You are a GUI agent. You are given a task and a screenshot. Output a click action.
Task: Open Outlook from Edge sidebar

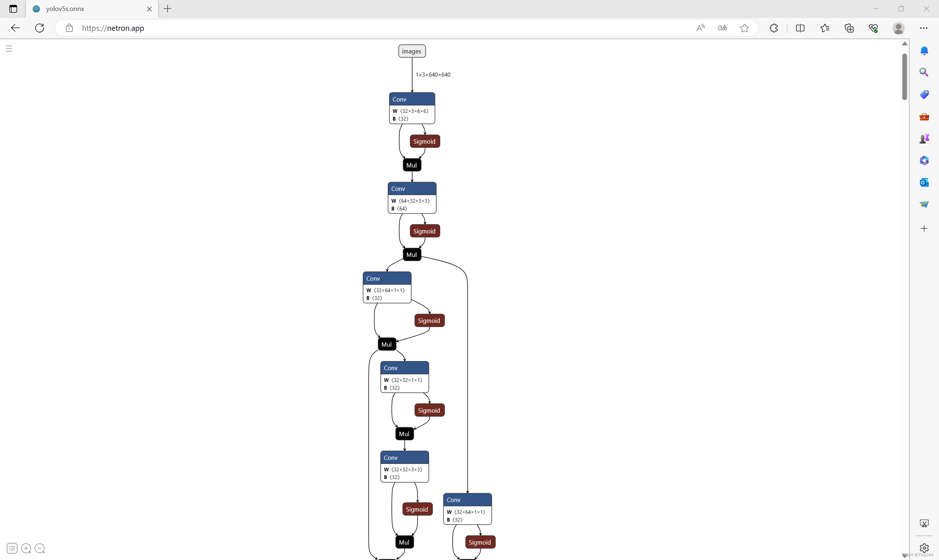pos(924,183)
